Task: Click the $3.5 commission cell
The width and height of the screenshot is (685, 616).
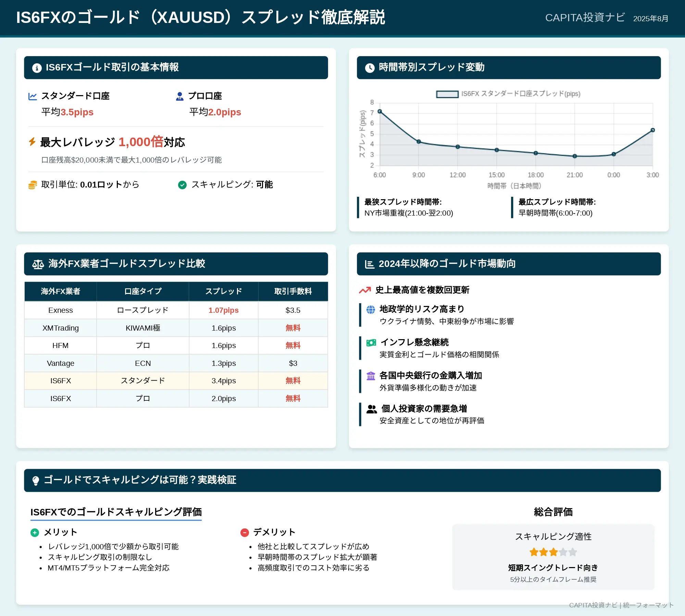Action: tap(293, 310)
